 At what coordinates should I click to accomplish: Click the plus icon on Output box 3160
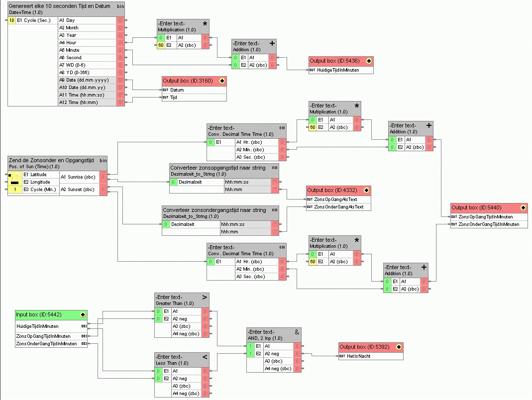(x=221, y=80)
